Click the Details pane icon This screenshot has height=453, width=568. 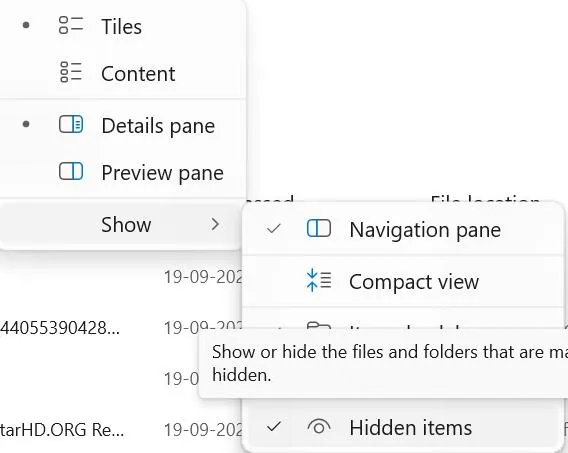point(71,124)
